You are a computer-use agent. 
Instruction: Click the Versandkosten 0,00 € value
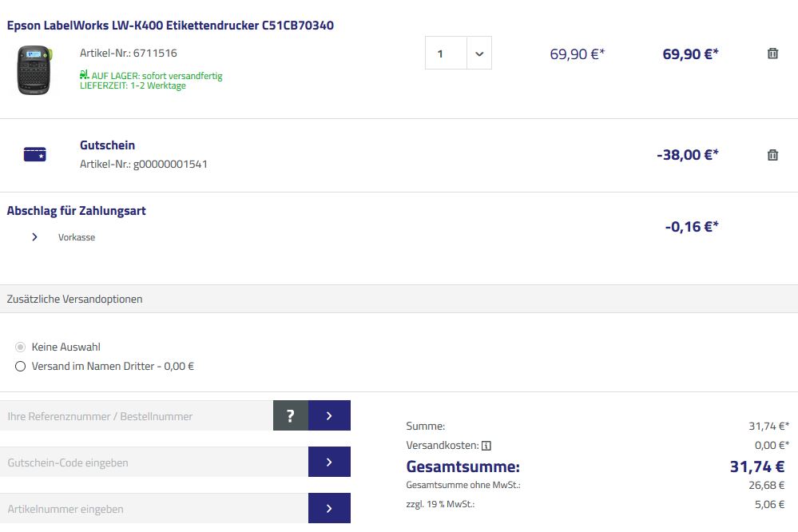[772, 446]
